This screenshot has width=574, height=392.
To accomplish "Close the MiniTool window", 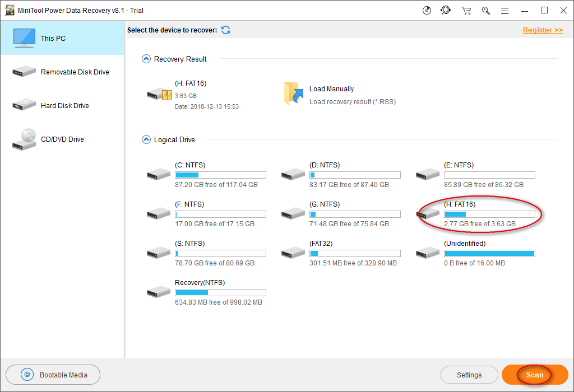I will click(564, 11).
